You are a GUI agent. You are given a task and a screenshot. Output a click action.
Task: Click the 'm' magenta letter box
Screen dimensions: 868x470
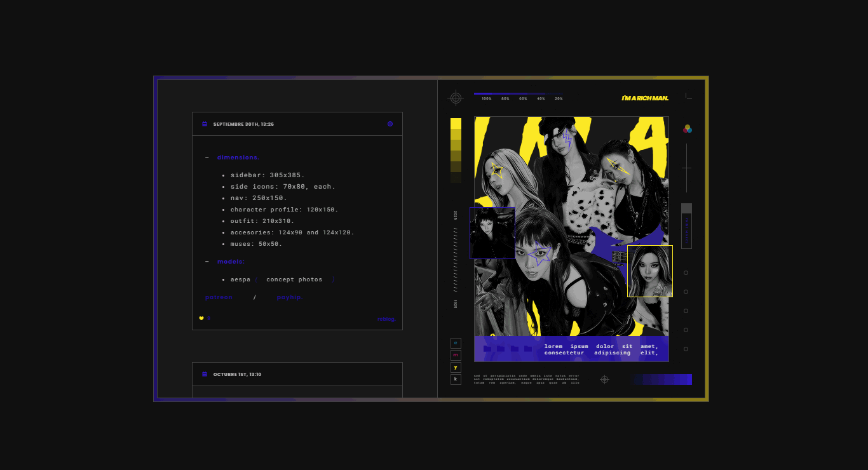point(456,355)
